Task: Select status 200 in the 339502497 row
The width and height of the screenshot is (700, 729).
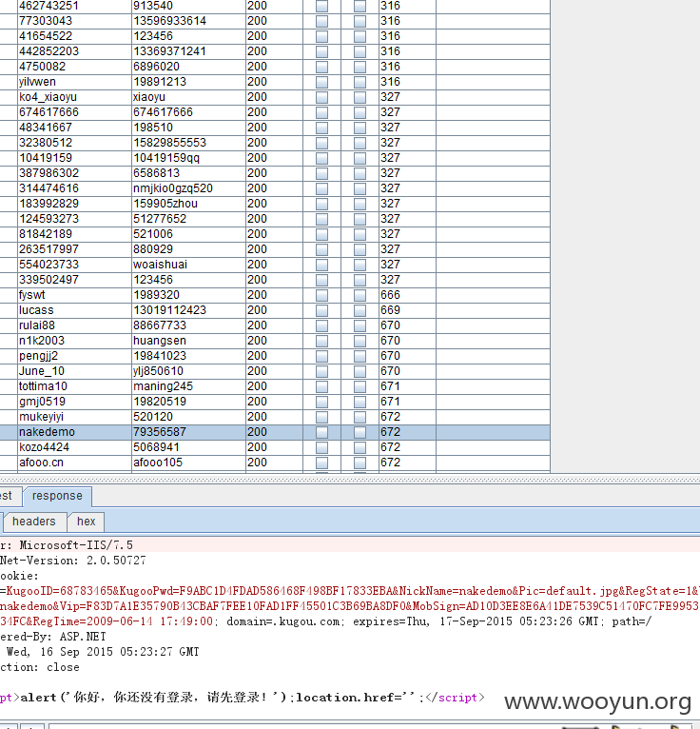Action: [x=274, y=280]
